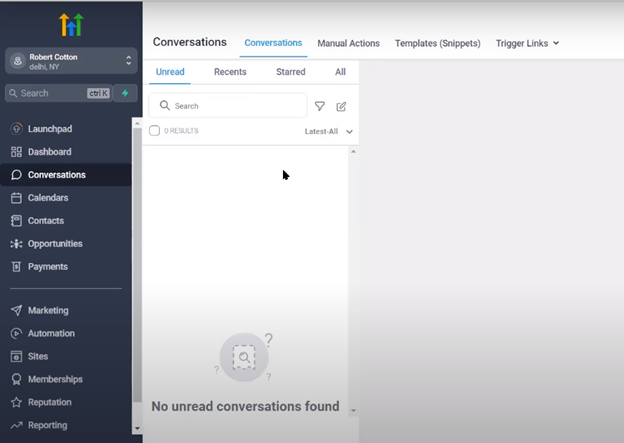Click the sidebar scrollbar thumb
Viewport: 624px width, 443px height.
(137, 265)
